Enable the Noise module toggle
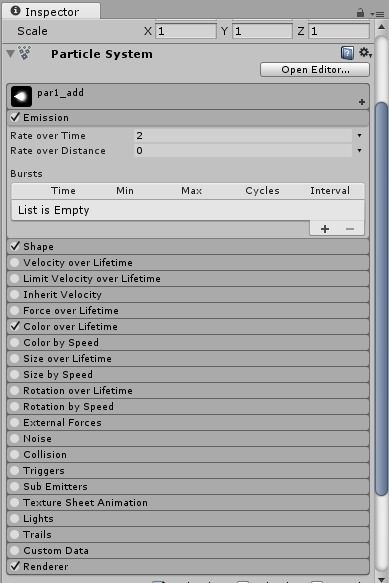 pos(15,438)
